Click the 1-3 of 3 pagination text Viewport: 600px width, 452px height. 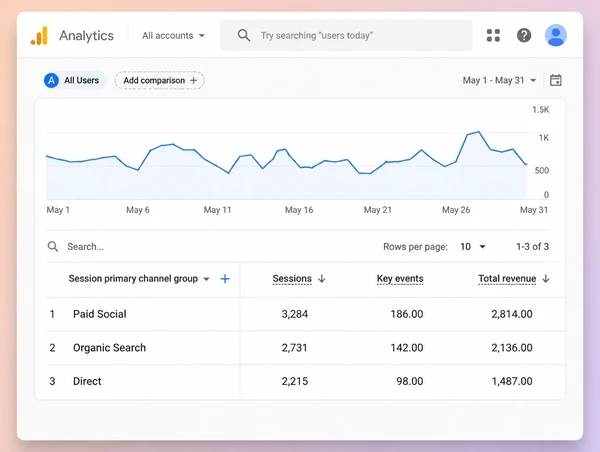point(532,246)
